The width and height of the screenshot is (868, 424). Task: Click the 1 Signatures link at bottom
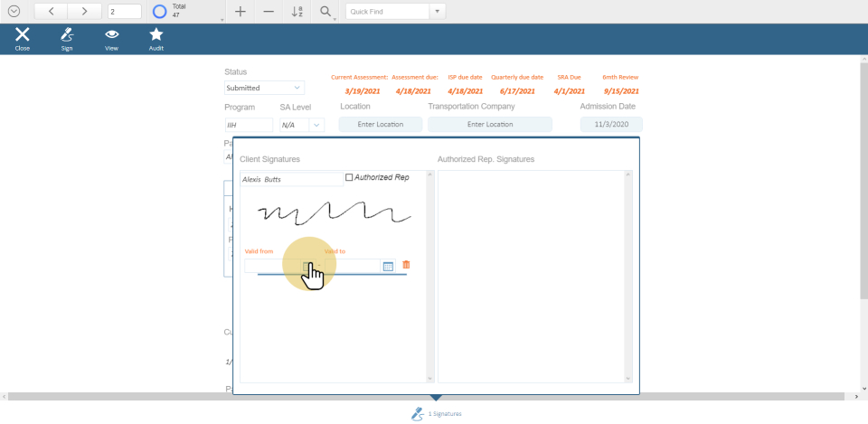pos(437,413)
